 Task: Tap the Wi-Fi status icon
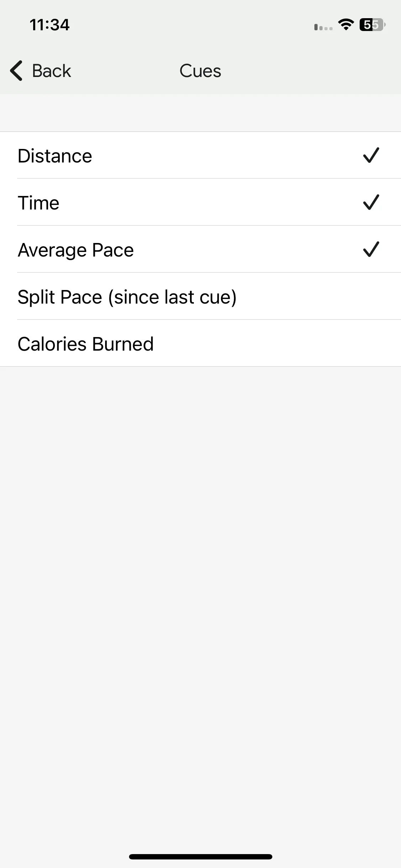pos(346,25)
